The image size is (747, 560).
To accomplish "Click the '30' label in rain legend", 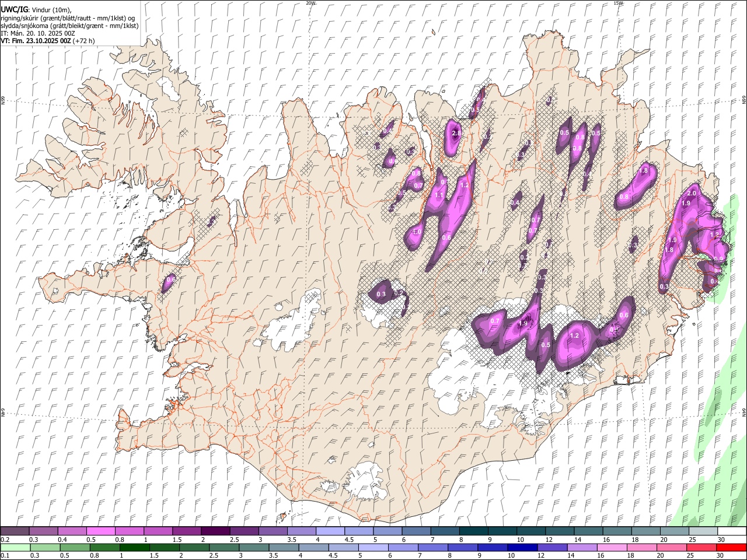I will click(721, 556).
